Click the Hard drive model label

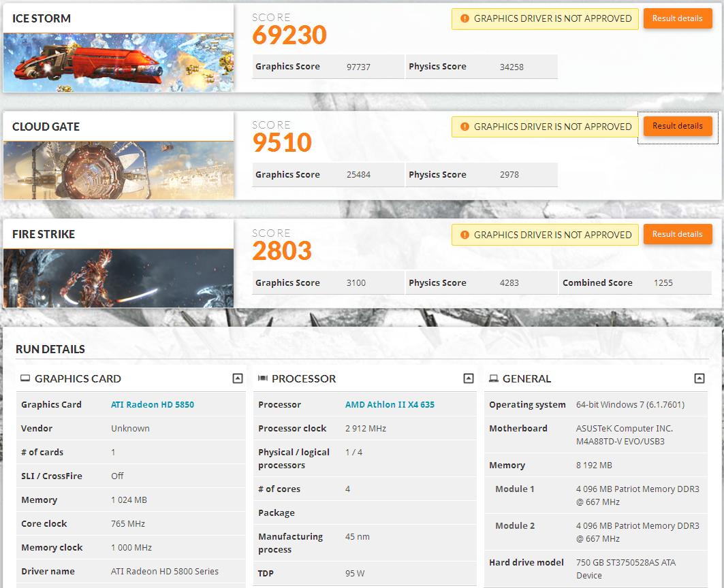pyautogui.click(x=526, y=563)
